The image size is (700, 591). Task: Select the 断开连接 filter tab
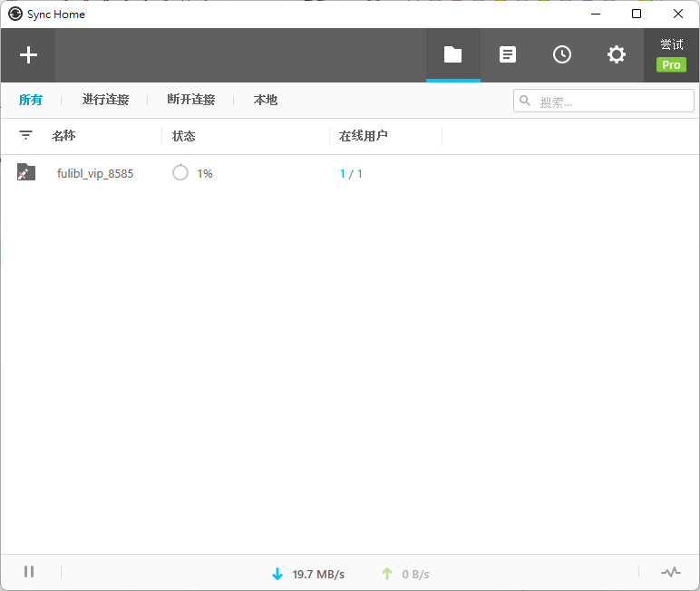[191, 100]
